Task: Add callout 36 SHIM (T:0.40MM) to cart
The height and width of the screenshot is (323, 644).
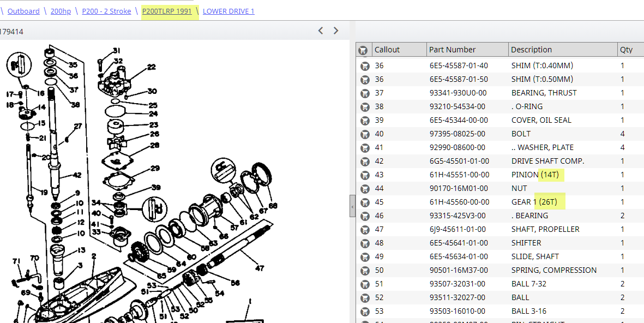Action: [365, 66]
